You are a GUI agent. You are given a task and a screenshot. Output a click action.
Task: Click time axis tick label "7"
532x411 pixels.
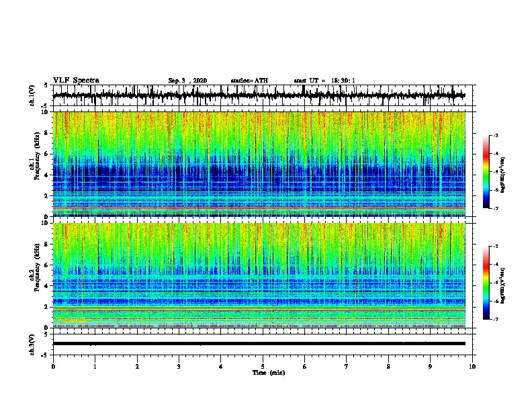tap(347, 367)
